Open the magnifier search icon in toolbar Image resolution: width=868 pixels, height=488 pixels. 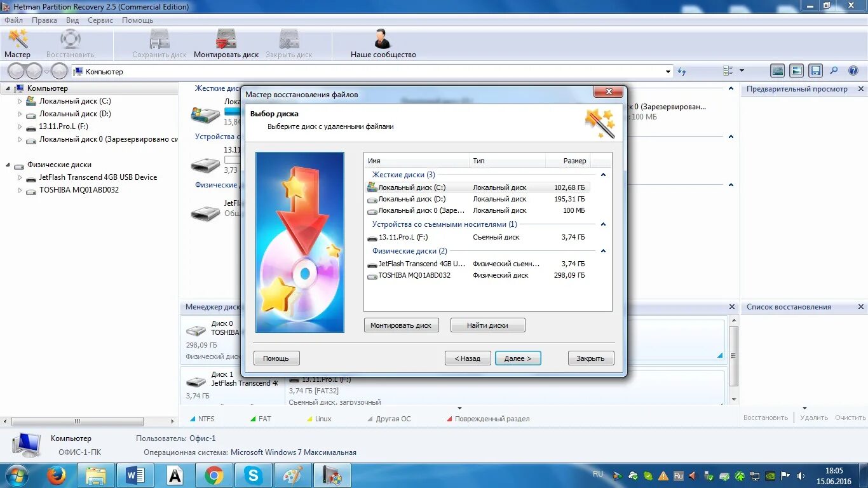[834, 71]
